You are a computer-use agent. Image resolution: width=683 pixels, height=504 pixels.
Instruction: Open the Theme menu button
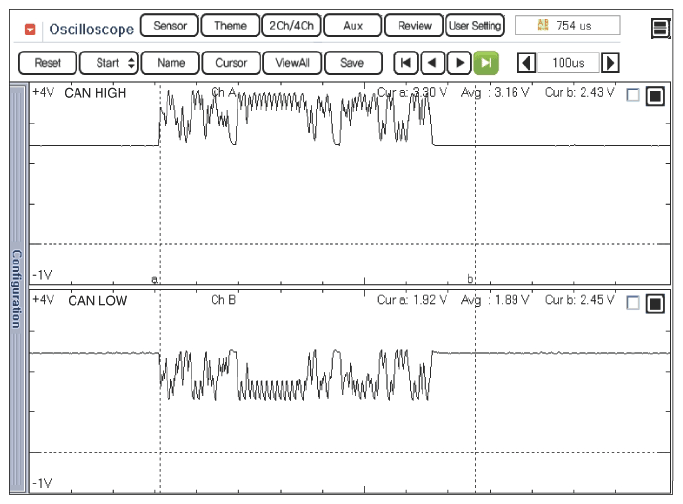click(x=230, y=26)
